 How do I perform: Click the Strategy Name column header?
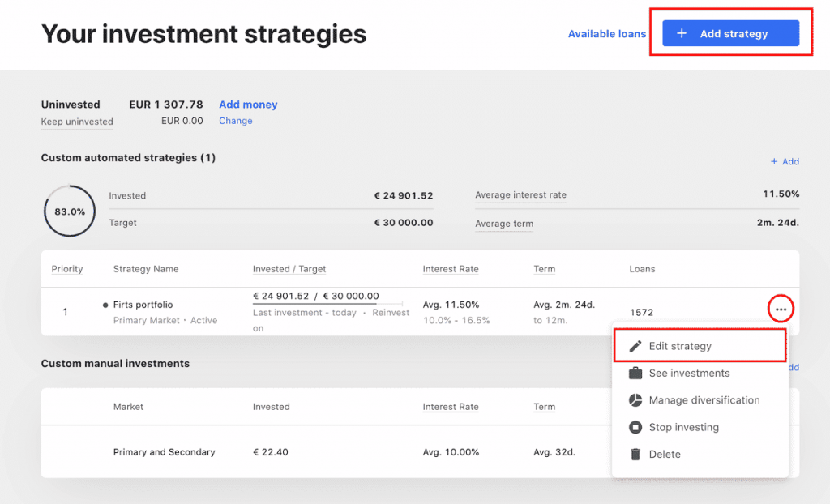tap(146, 269)
